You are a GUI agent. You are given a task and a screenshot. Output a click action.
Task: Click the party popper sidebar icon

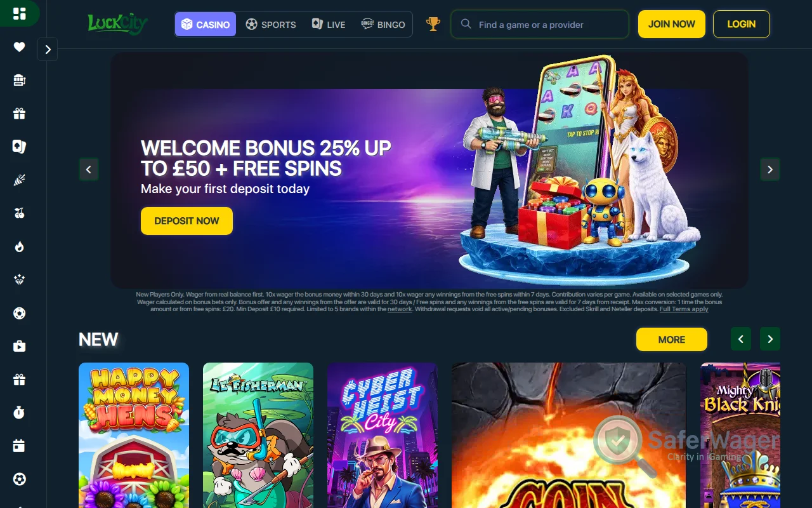tap(19, 180)
